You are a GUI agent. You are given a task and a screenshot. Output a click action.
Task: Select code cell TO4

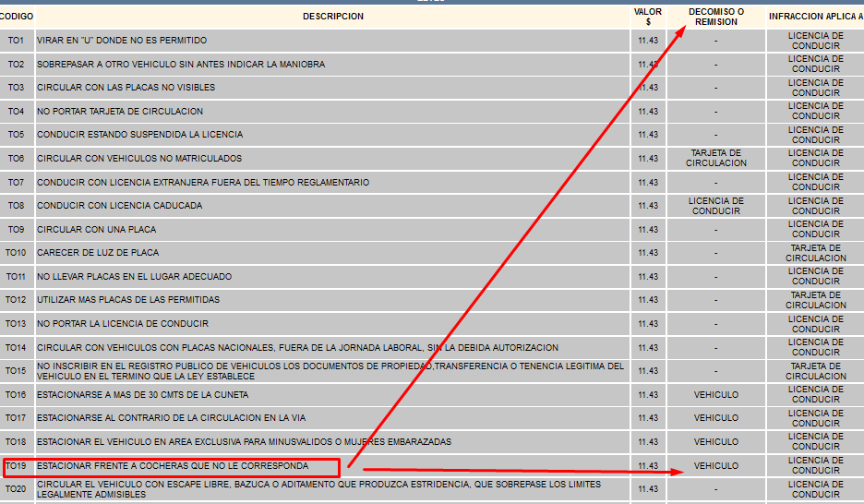pyautogui.click(x=16, y=112)
